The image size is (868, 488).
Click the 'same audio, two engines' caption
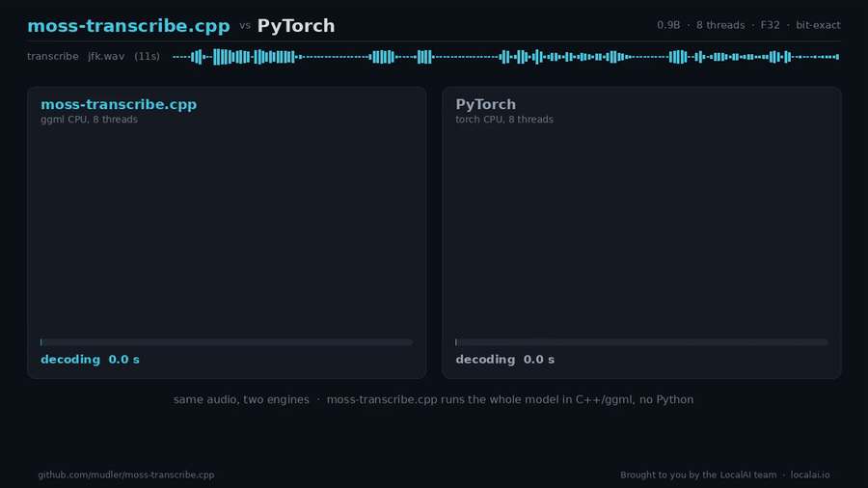click(x=241, y=399)
